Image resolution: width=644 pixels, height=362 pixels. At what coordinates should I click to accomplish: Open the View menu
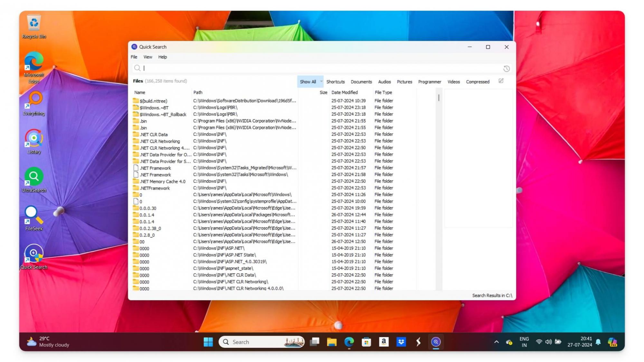click(148, 57)
